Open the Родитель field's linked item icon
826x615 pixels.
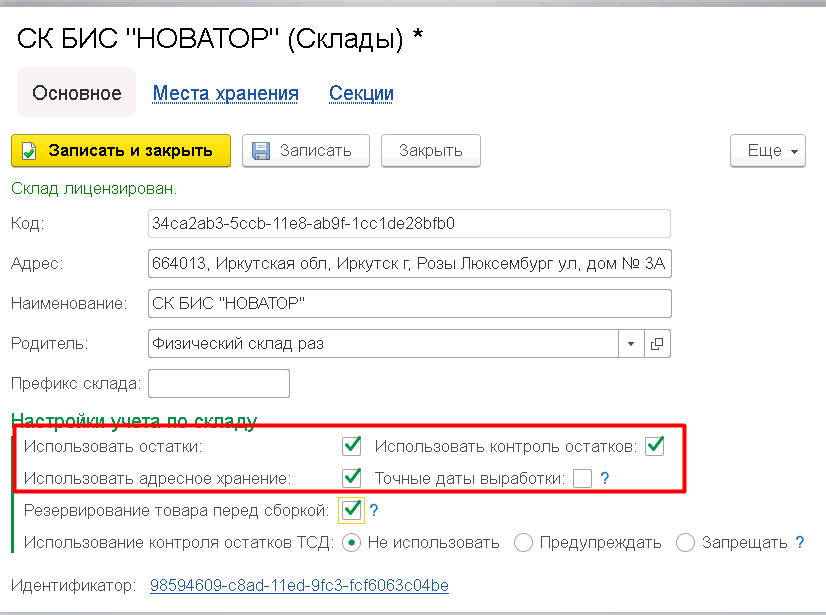[657, 344]
